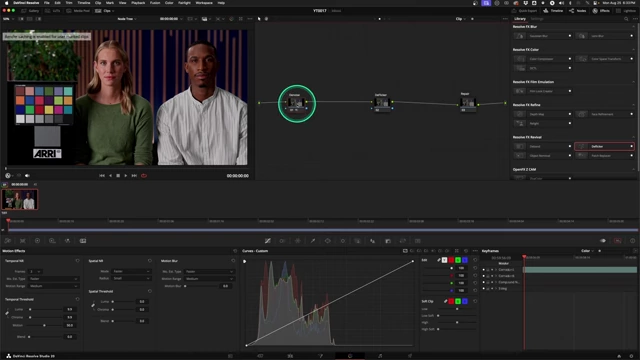Open the 3D stereoscopic palette icon

coord(418,241)
